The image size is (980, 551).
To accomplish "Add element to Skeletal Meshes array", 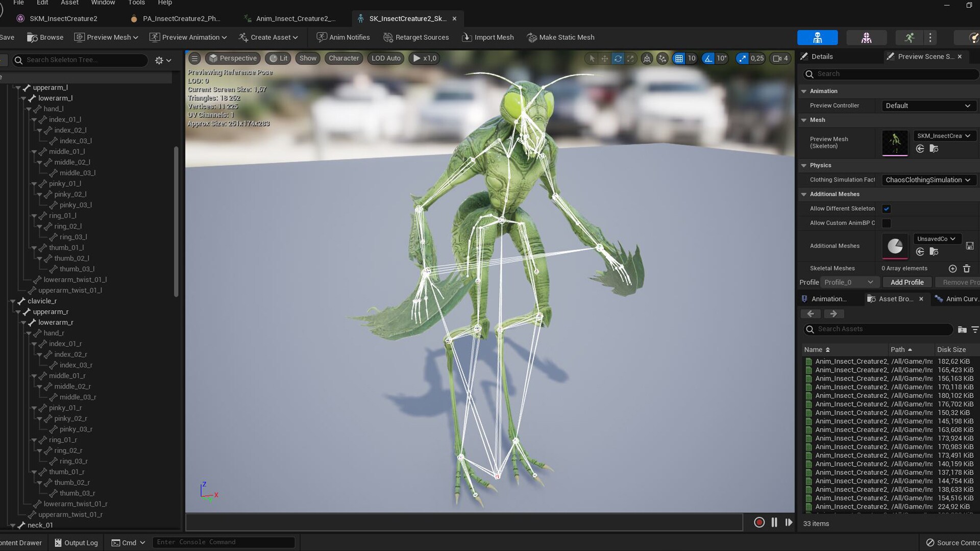I will pyautogui.click(x=952, y=268).
